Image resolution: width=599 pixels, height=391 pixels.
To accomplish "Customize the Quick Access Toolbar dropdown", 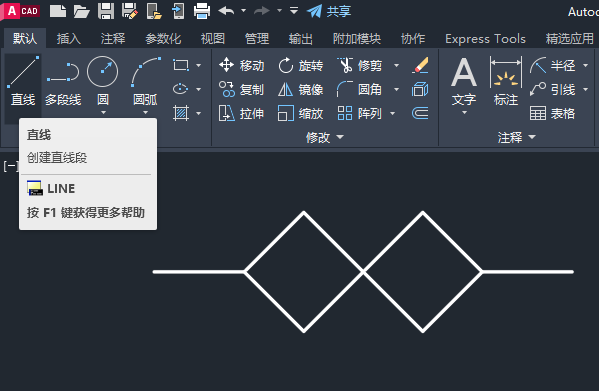I will pos(293,10).
